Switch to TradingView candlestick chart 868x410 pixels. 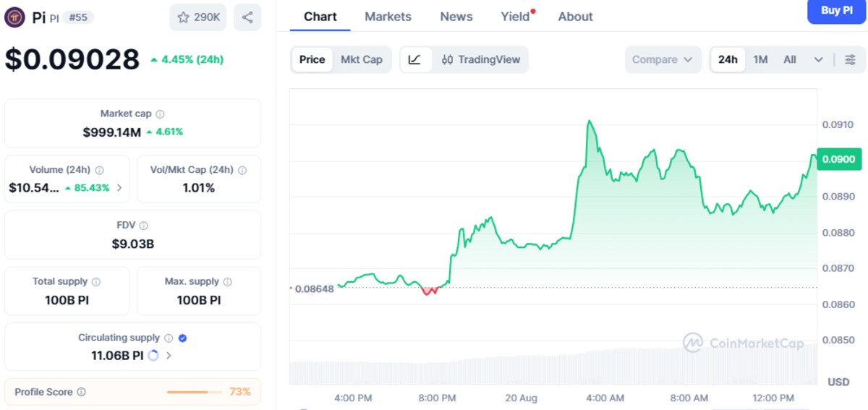[481, 60]
